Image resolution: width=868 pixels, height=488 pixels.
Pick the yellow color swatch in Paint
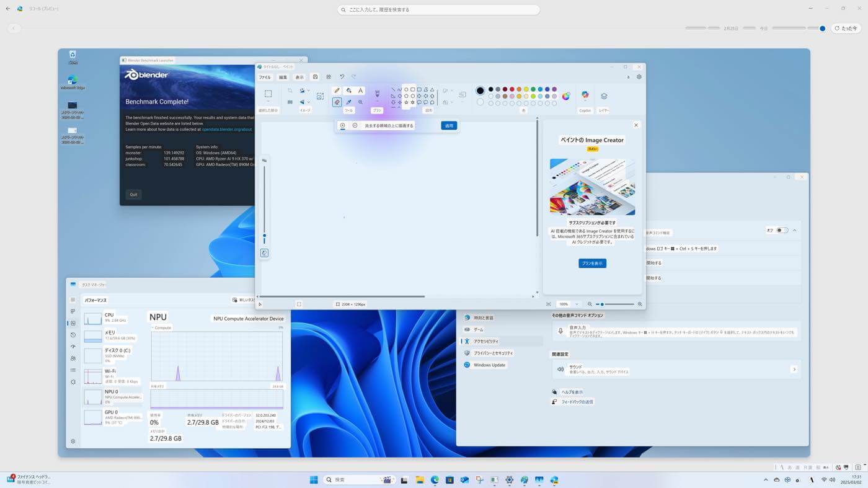[526, 89]
